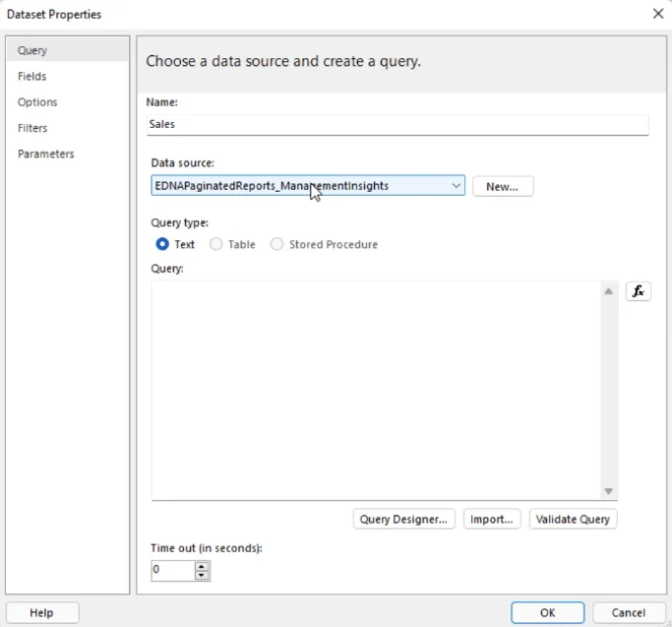Select the Table query type radio
The height and width of the screenshot is (627, 672).
point(216,244)
